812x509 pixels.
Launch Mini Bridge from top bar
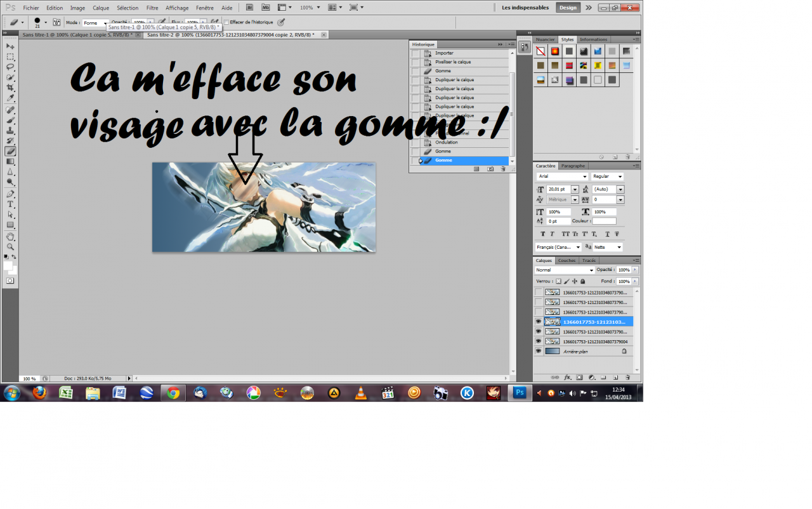tap(266, 7)
